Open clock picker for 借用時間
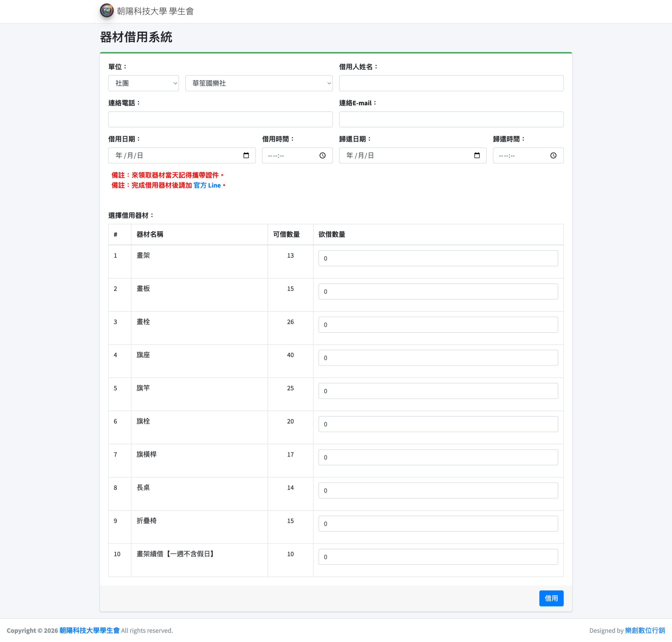 point(322,155)
